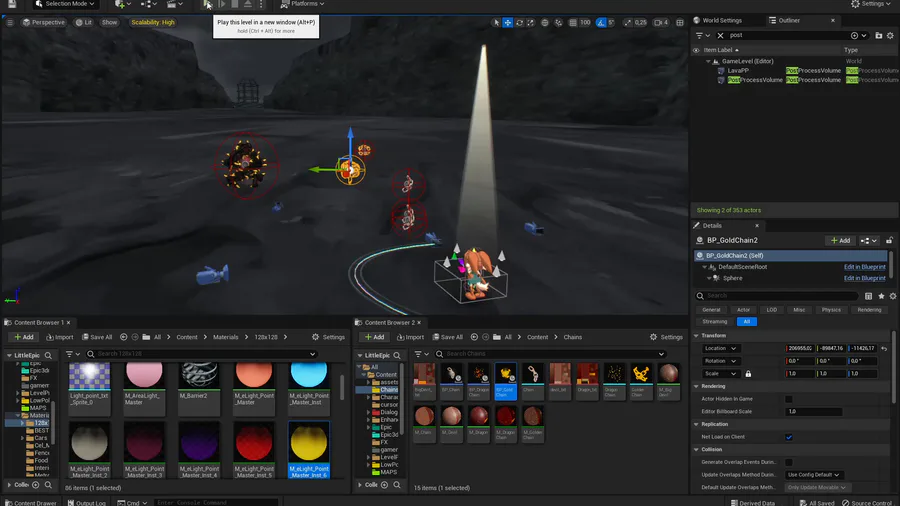Open the Location type dropdown
900x506 pixels.
(720, 348)
